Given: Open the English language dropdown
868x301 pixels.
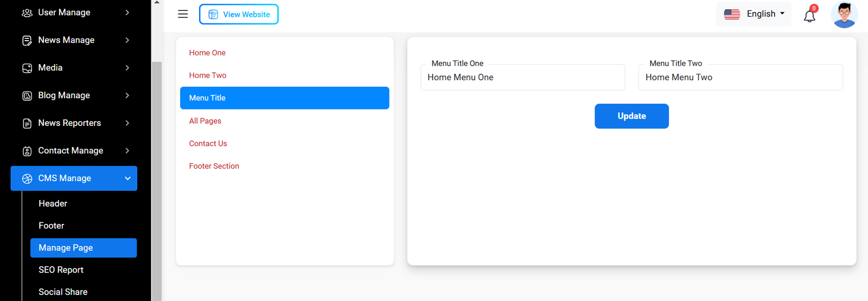Looking at the screenshot, I should tap(754, 14).
